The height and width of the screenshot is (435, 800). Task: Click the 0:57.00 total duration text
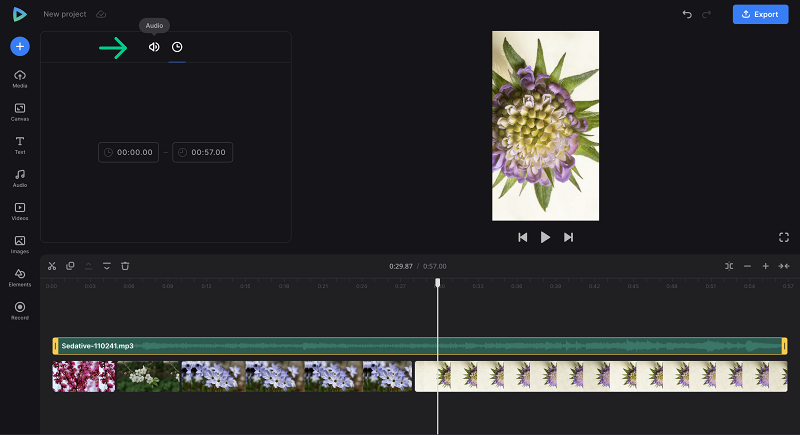click(435, 266)
